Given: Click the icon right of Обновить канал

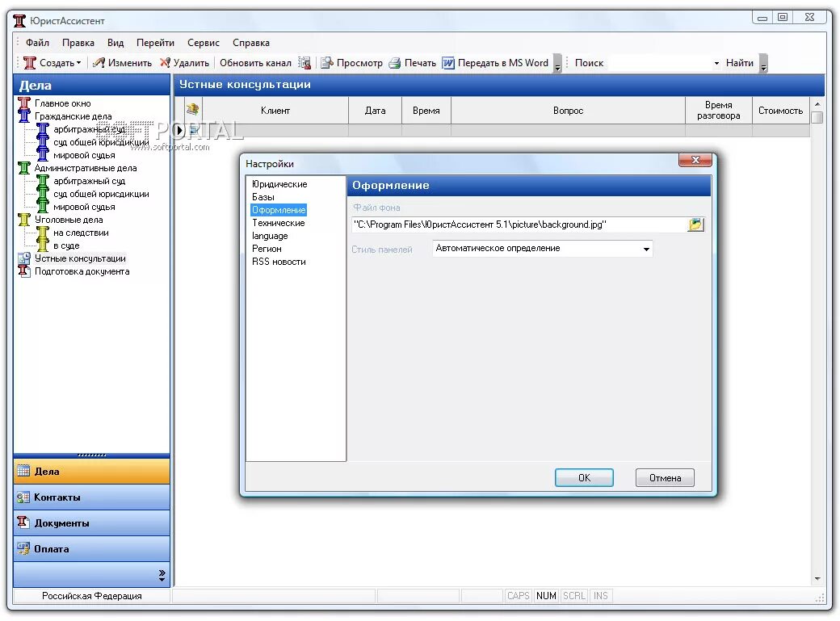Looking at the screenshot, I should coord(305,63).
